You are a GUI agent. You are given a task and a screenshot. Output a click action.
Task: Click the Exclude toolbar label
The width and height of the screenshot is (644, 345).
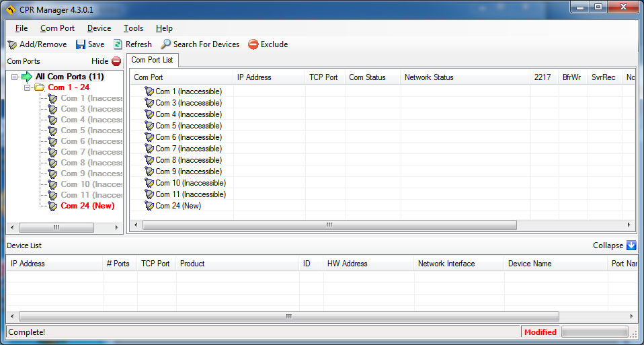pyautogui.click(x=274, y=44)
